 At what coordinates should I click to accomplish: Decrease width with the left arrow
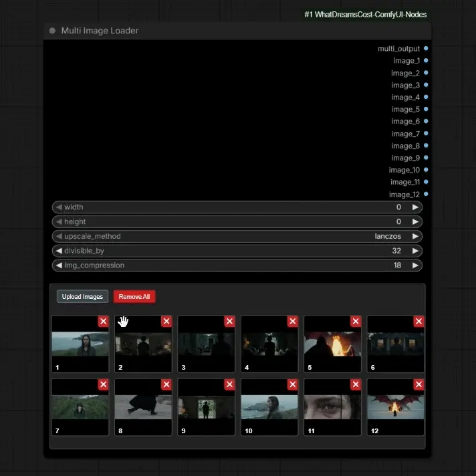tap(59, 207)
